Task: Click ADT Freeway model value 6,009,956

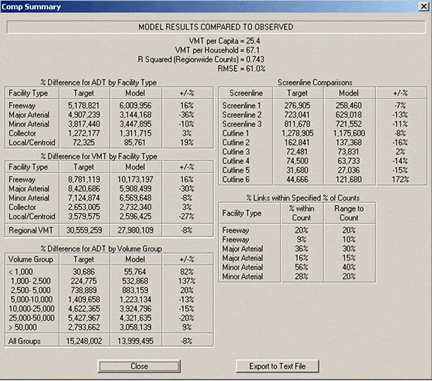Action: coord(135,106)
